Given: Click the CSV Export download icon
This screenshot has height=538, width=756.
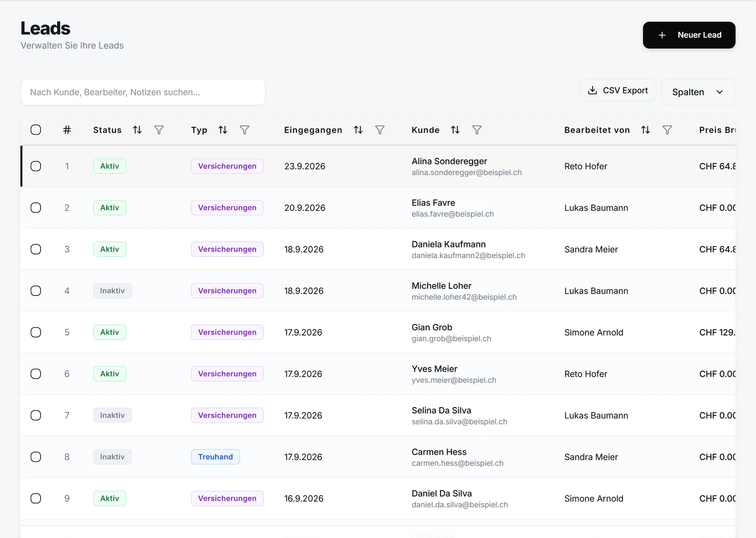Looking at the screenshot, I should [x=593, y=90].
